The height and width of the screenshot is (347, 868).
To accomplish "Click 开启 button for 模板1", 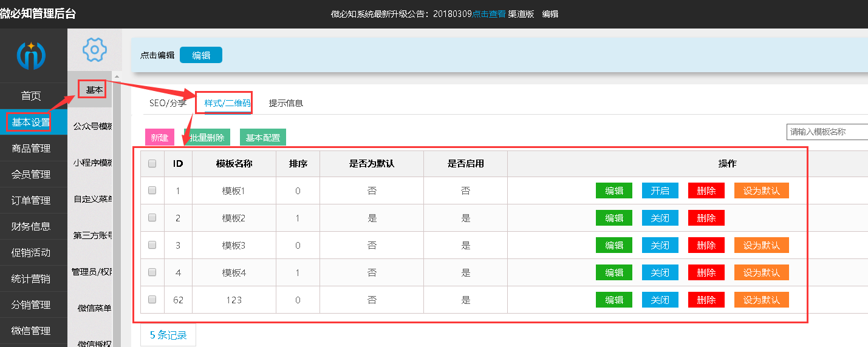I will click(x=660, y=190).
